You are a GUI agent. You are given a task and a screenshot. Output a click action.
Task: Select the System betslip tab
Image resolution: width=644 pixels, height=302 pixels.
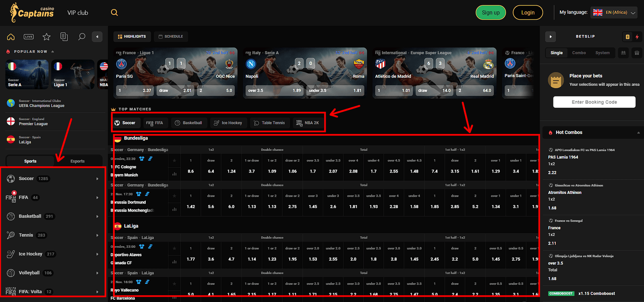(x=603, y=53)
